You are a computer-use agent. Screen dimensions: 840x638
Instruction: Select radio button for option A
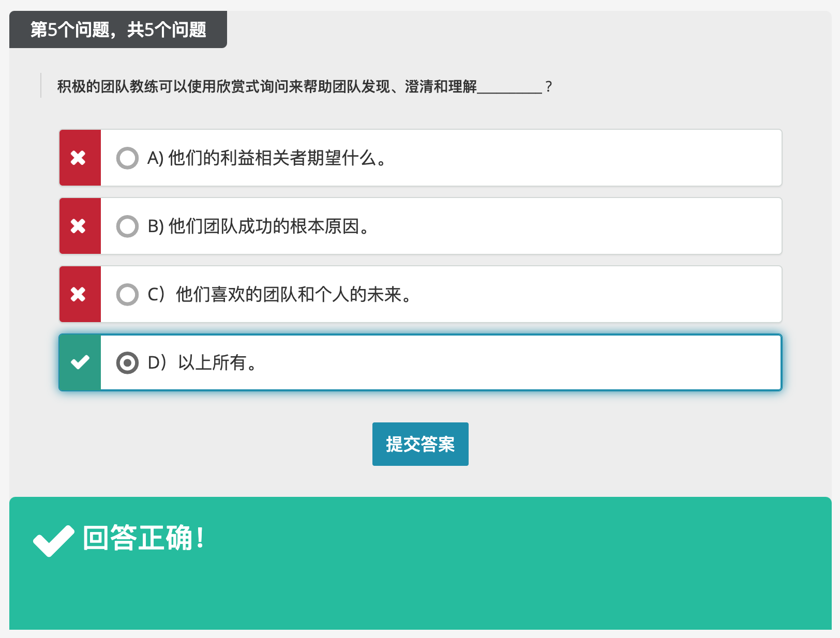tap(127, 158)
